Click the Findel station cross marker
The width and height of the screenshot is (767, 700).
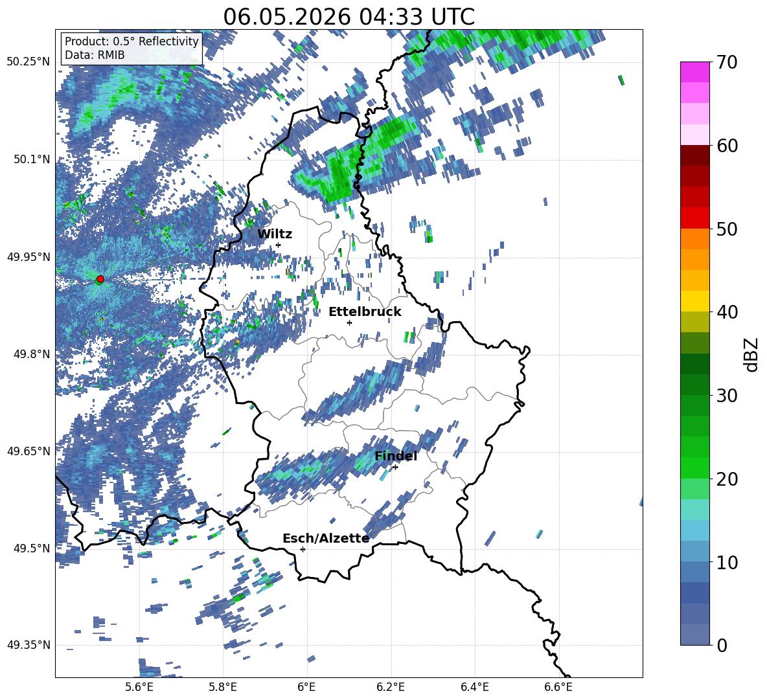click(x=395, y=468)
